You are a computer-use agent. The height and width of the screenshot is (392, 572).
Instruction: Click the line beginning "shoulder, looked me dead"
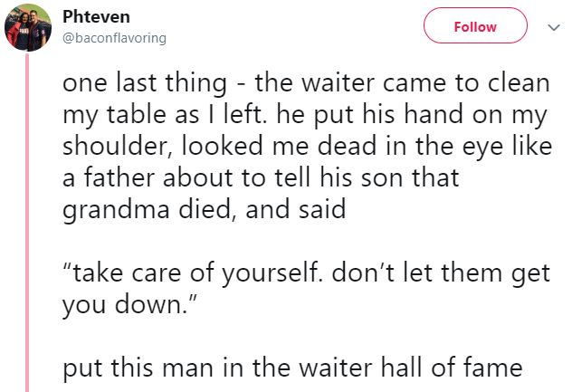pos(308,147)
